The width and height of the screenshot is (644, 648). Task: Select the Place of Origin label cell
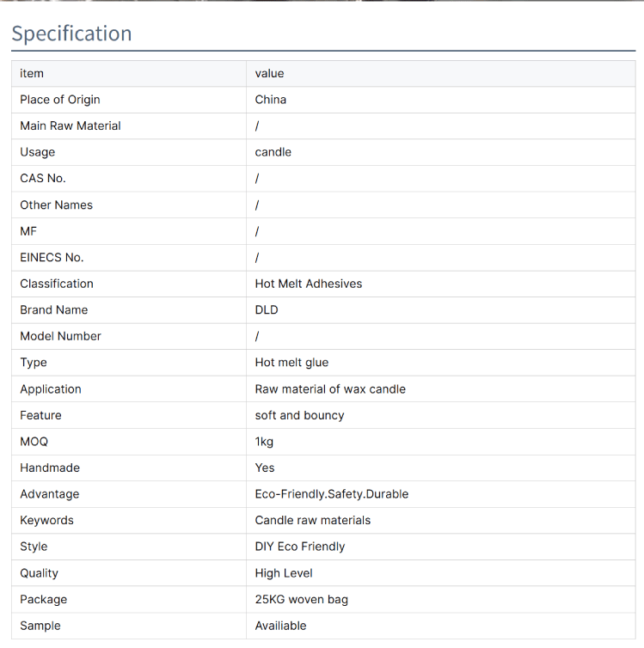click(60, 100)
